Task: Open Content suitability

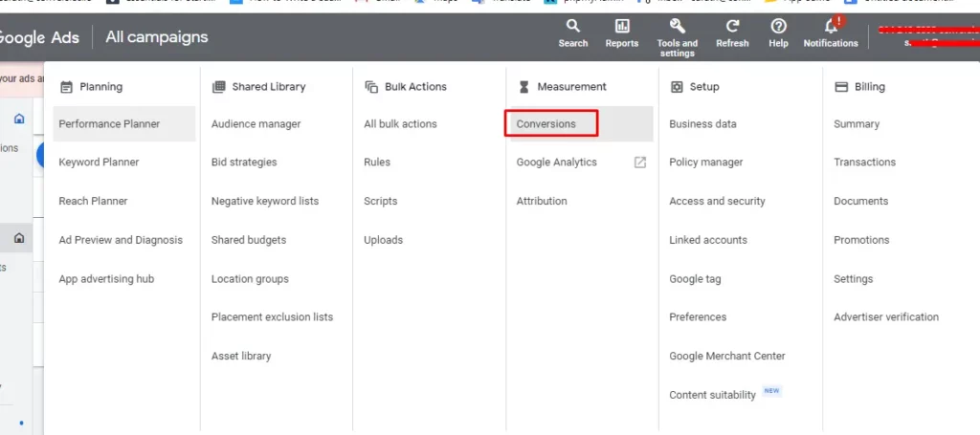Action: [x=712, y=395]
